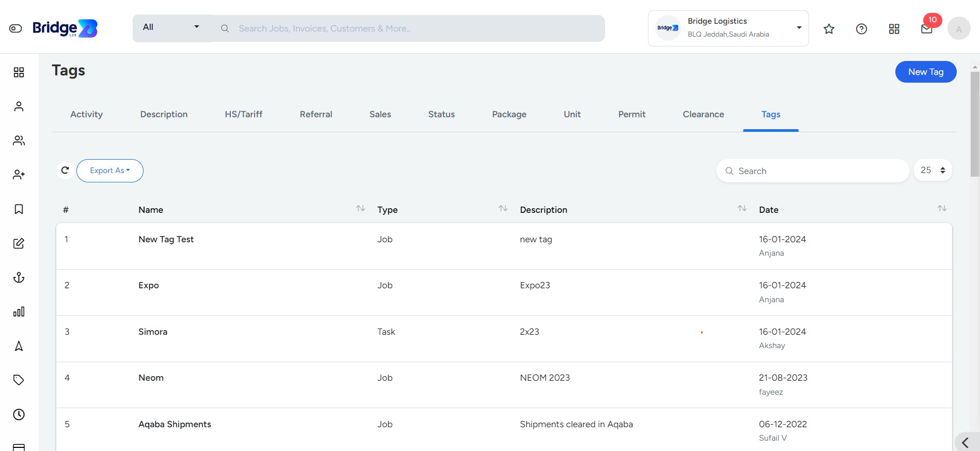Switch to the Status tab
This screenshot has height=451, width=980.
(x=441, y=114)
